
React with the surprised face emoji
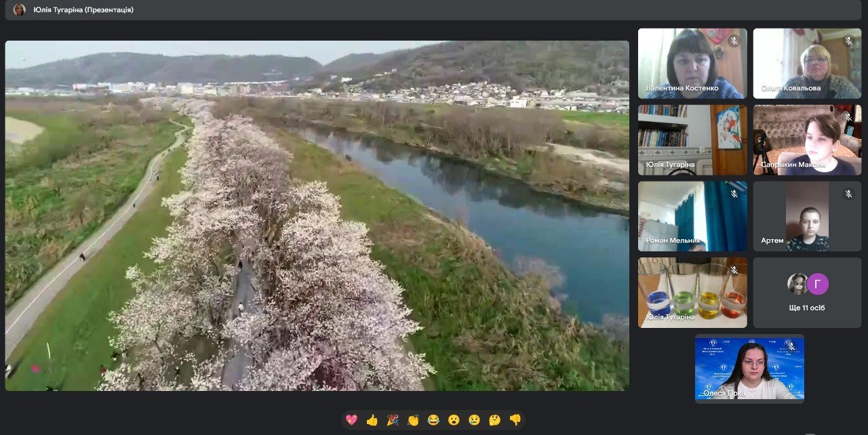tap(454, 420)
